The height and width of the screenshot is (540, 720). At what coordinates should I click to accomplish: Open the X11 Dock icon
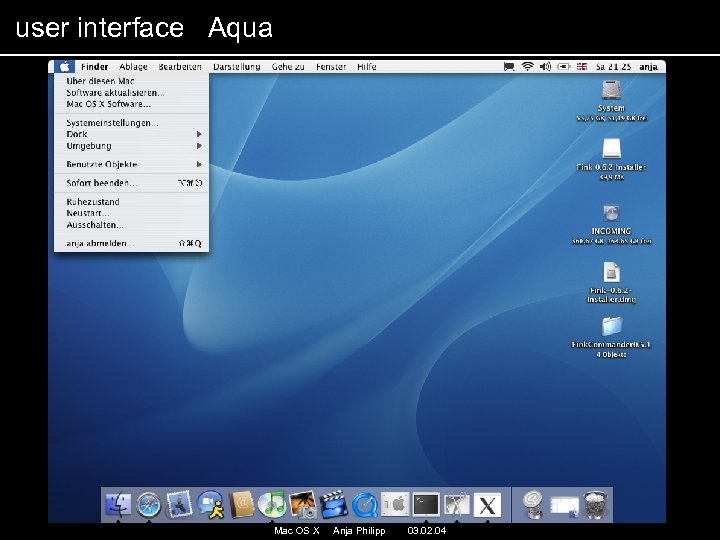487,506
